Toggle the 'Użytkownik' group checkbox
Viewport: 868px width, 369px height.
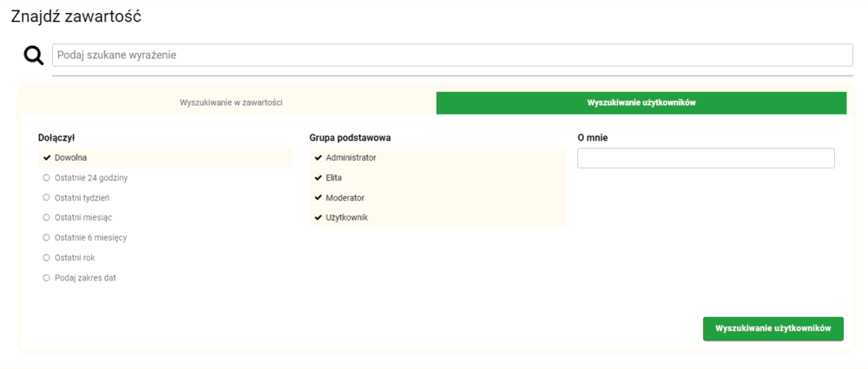click(x=346, y=218)
